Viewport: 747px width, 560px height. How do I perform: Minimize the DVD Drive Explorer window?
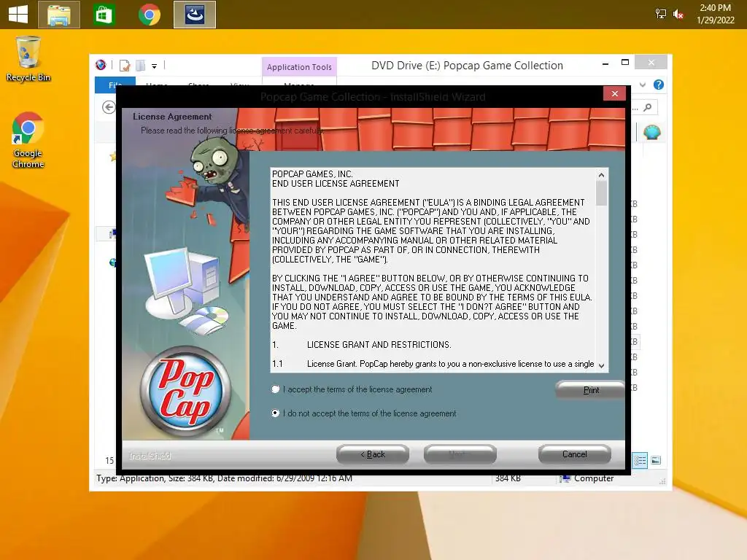605,63
